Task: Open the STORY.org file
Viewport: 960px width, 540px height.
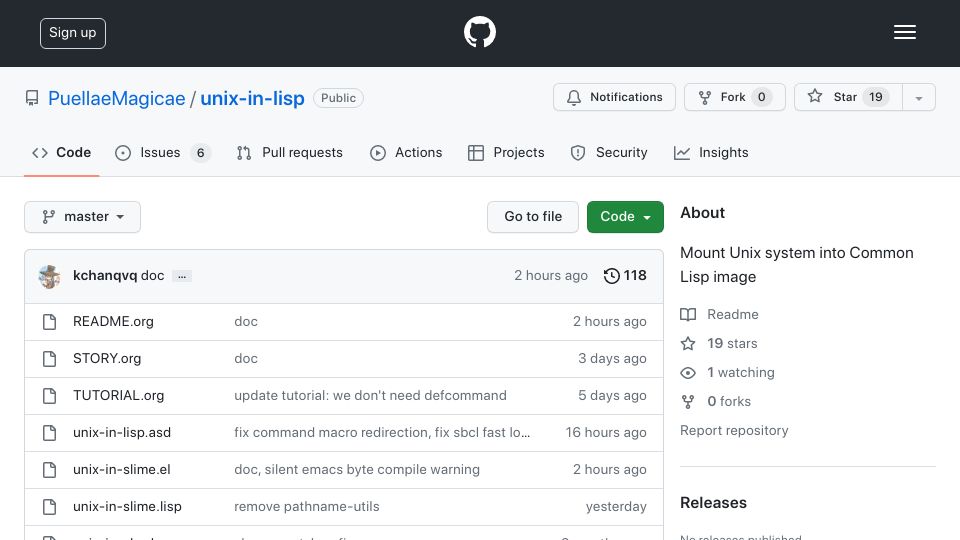Action: pyautogui.click(x=107, y=359)
